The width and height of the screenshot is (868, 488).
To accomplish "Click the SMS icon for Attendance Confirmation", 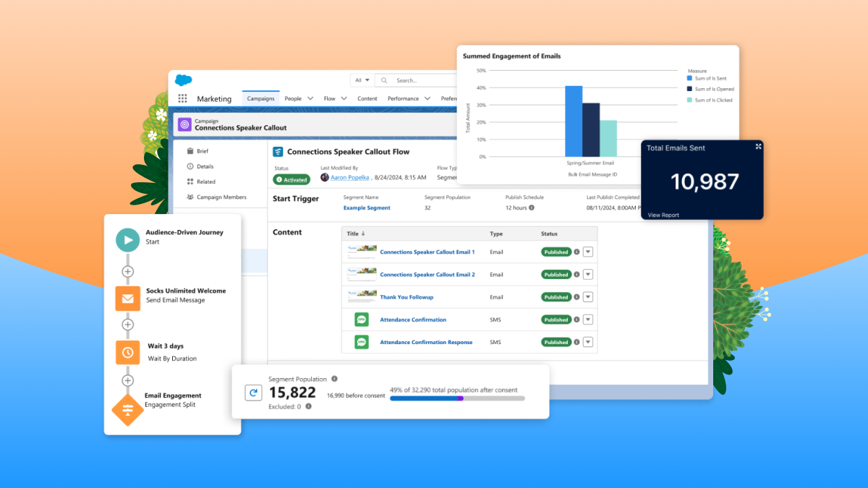I will tap(361, 319).
